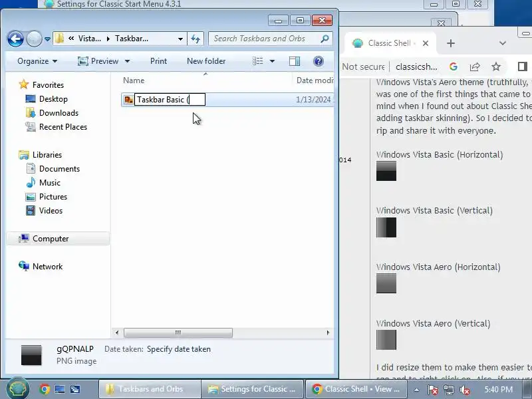Screen dimensions: 532x399
Task: Show hidden tray icons arrow
Action: (416, 390)
